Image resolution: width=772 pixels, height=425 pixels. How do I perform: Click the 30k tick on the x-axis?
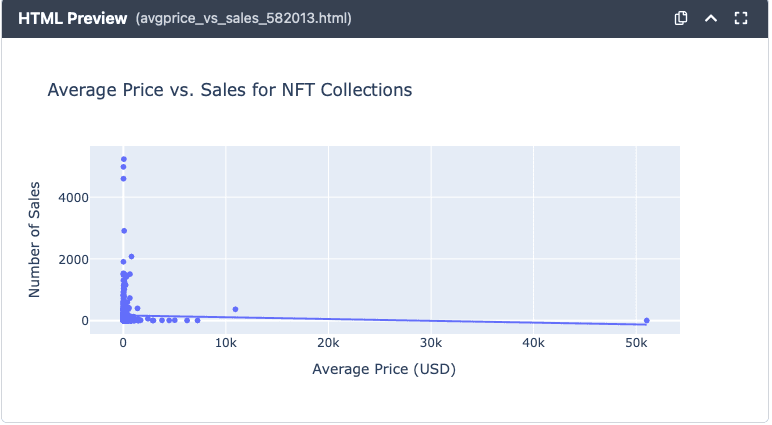(x=431, y=343)
